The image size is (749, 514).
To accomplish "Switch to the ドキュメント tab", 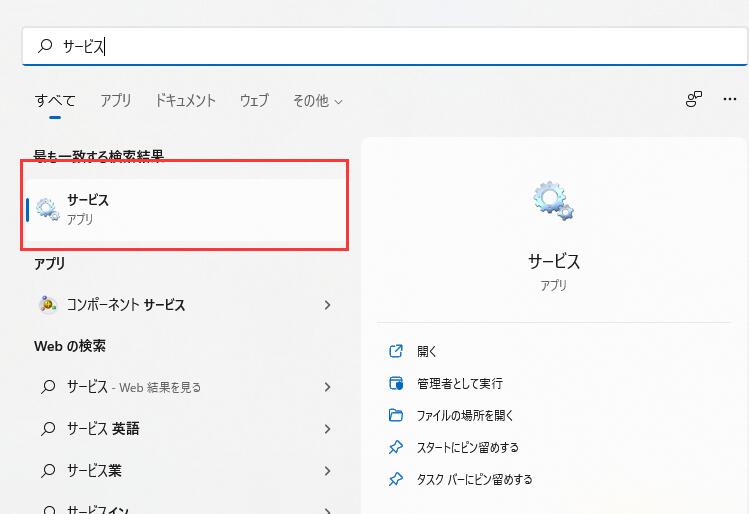I will 185,100.
